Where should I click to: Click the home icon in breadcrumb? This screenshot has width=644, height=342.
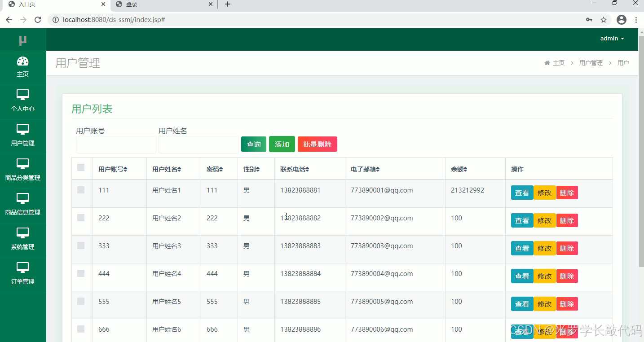[x=547, y=63]
